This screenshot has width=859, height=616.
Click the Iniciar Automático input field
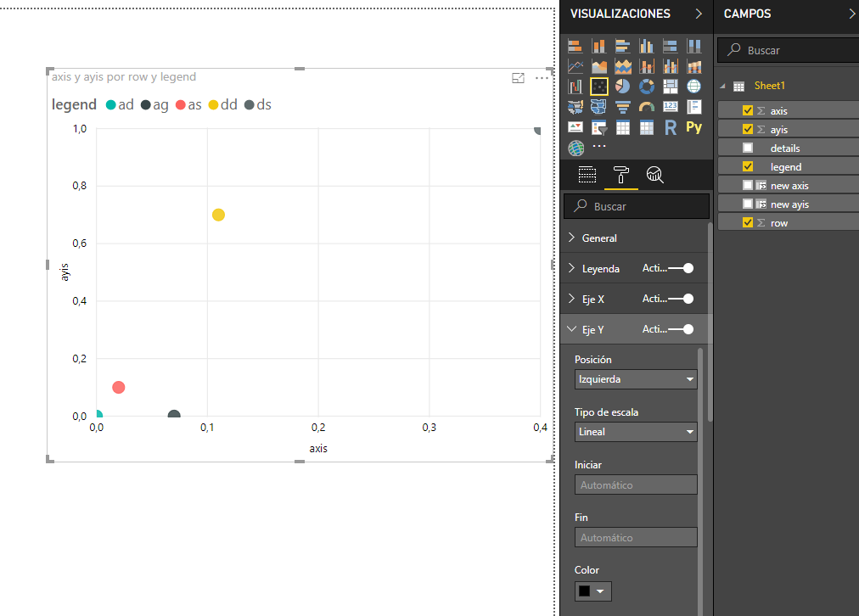click(636, 484)
